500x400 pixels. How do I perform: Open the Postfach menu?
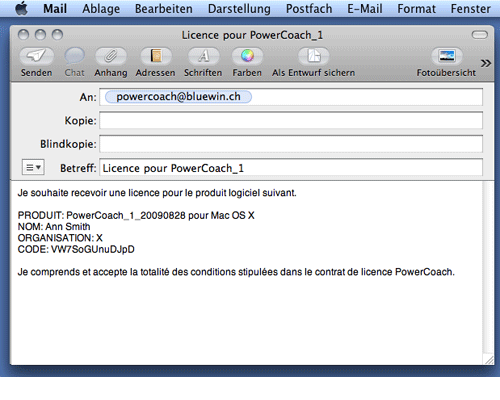(x=309, y=9)
